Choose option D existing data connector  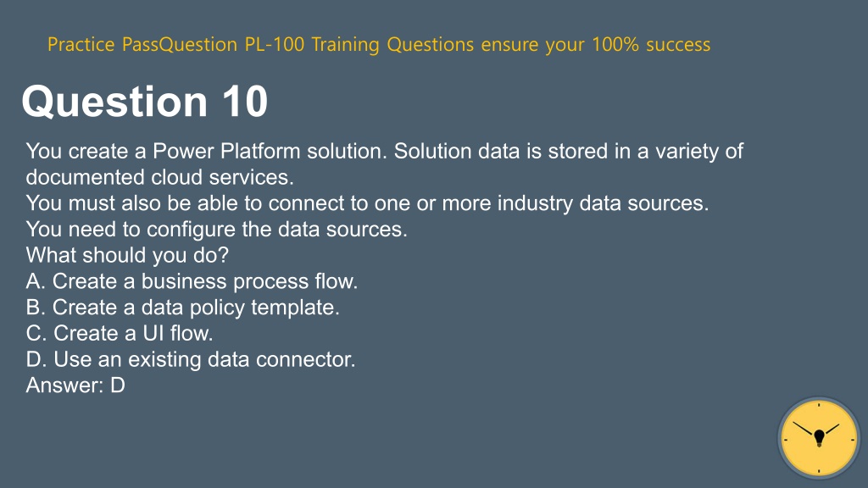pyautogui.click(x=191, y=359)
